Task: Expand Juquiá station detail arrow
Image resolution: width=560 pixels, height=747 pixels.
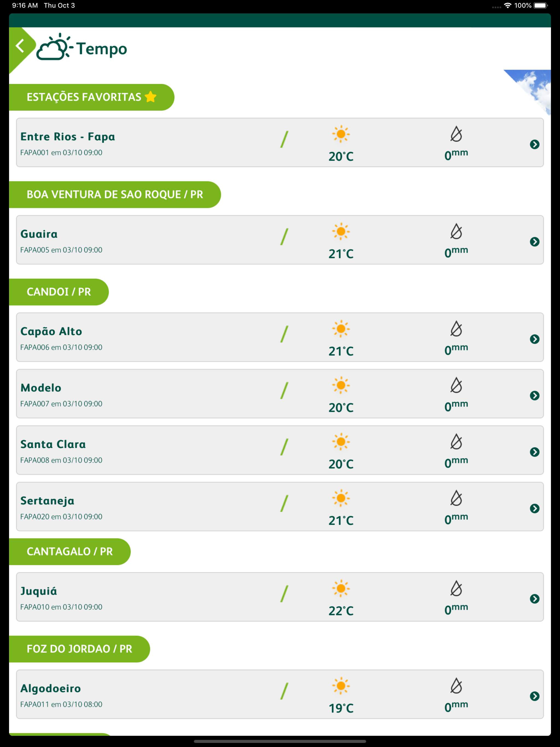Action: click(534, 599)
